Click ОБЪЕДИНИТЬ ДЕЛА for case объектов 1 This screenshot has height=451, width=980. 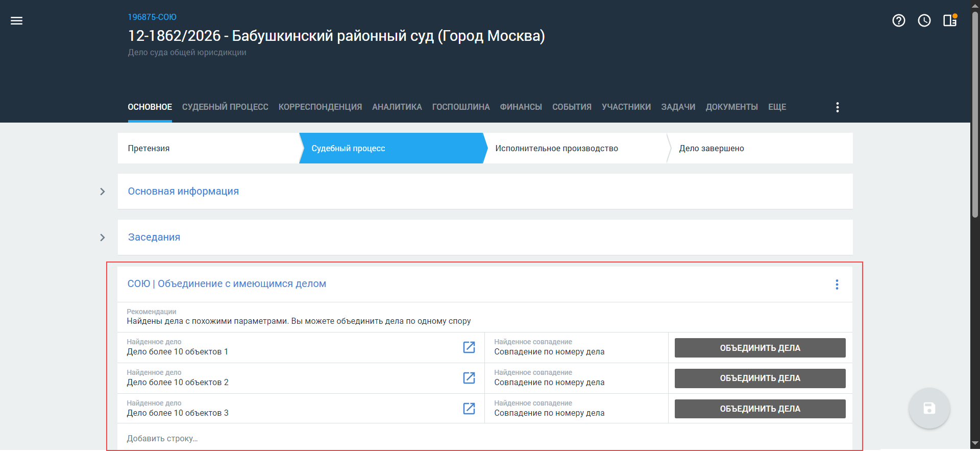pyautogui.click(x=760, y=348)
